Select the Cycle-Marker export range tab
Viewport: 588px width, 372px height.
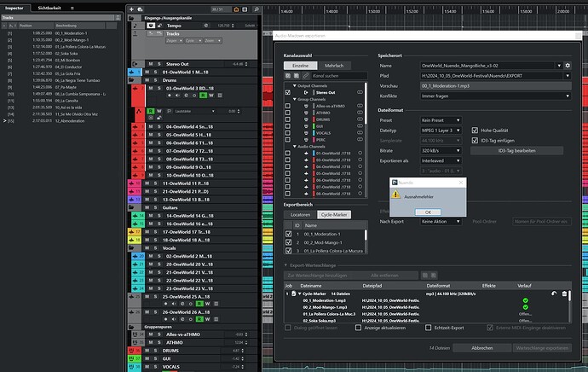334,215
